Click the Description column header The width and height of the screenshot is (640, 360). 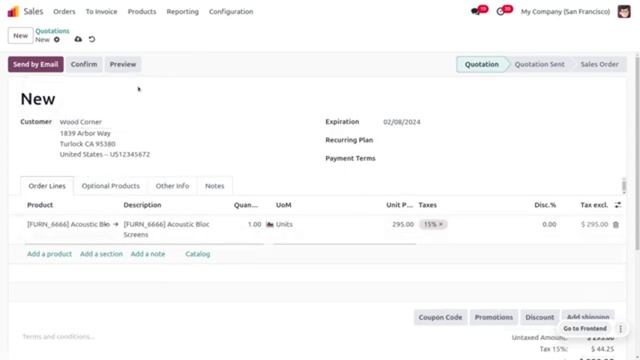(142, 205)
